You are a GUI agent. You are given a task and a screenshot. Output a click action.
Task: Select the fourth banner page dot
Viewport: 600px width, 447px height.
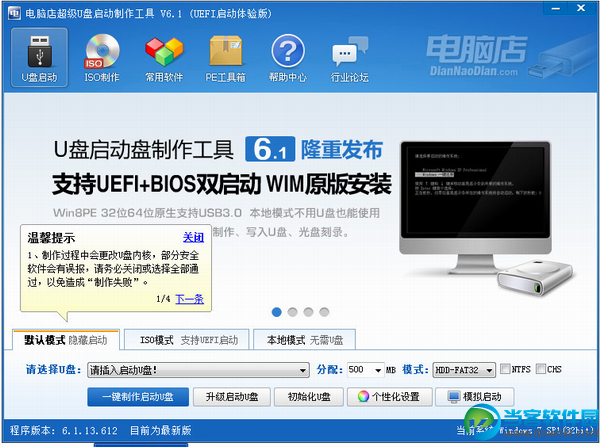(x=324, y=312)
